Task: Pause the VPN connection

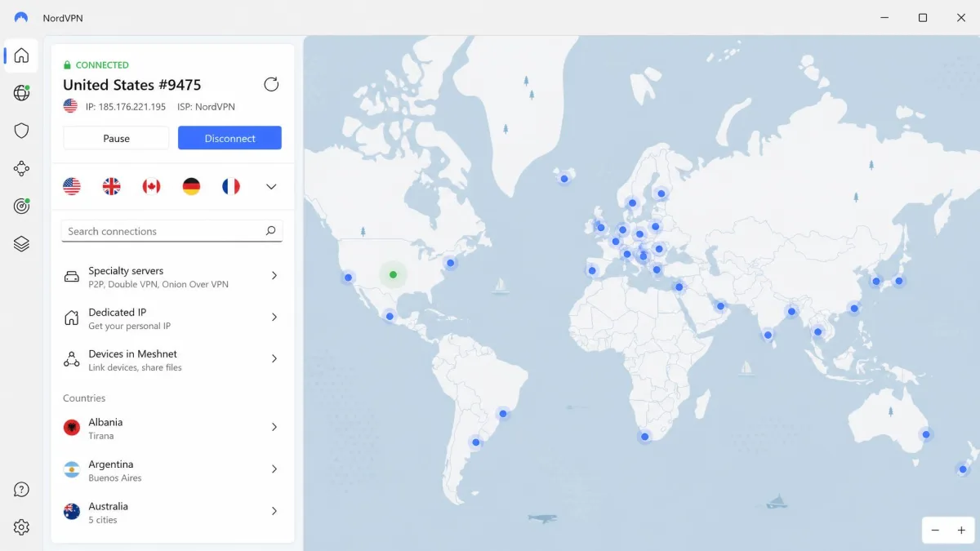Action: [116, 138]
